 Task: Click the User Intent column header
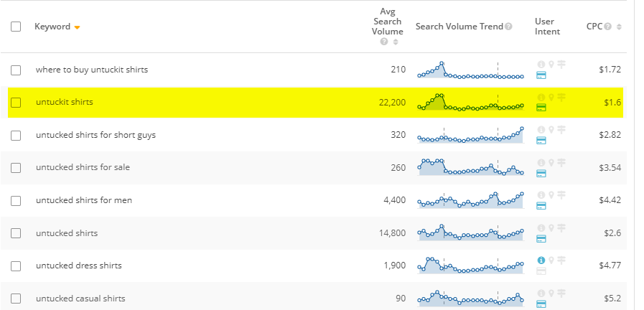pyautogui.click(x=547, y=27)
